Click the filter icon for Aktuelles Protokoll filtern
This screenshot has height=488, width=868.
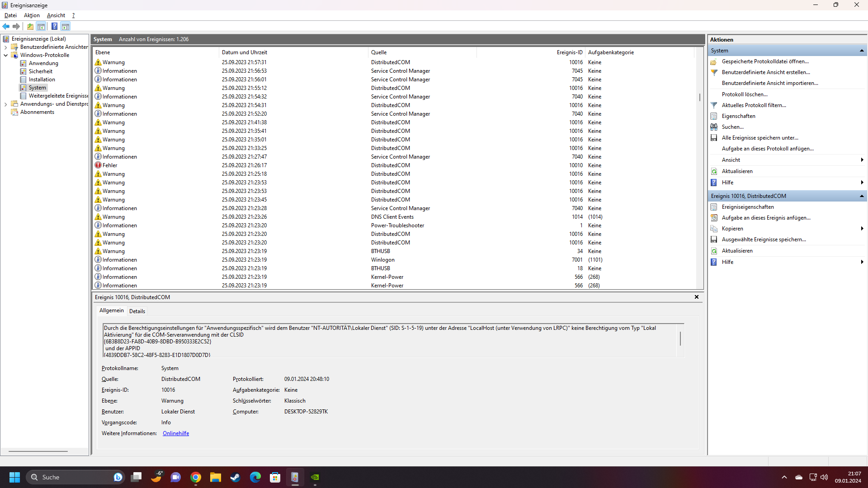click(714, 105)
